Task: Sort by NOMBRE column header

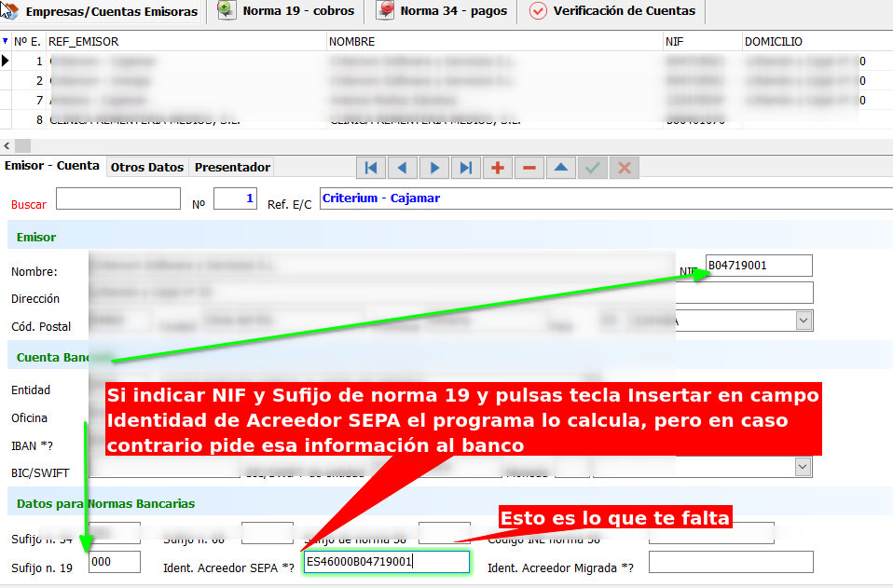Action: pyautogui.click(x=495, y=42)
